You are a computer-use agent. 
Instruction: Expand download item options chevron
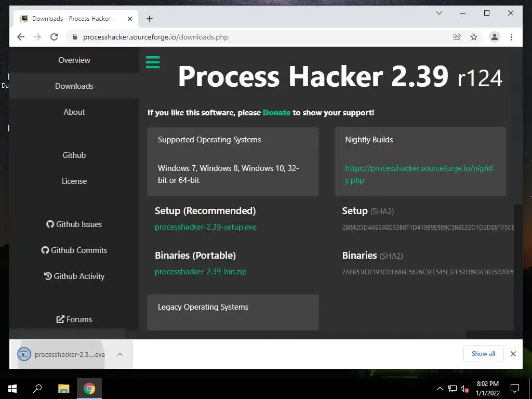(120, 354)
